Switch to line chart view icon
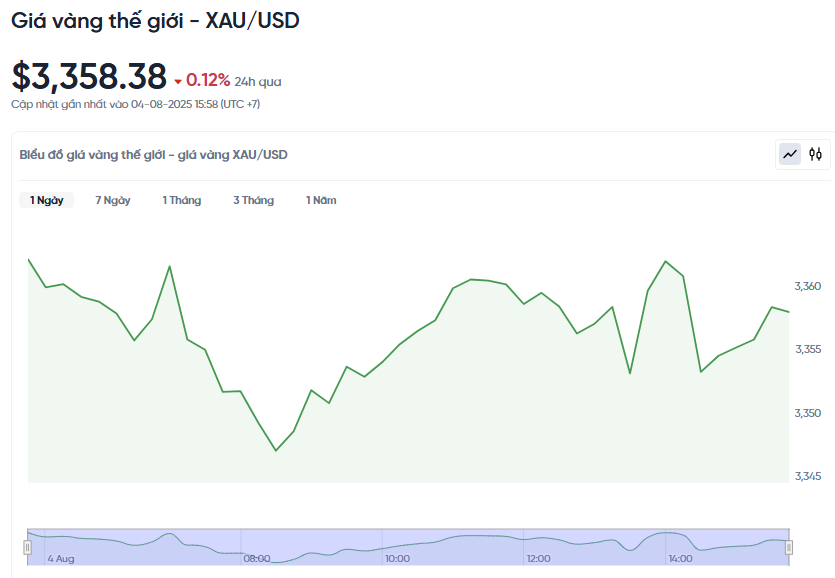Viewport: 835px width, 578px height. click(790, 154)
